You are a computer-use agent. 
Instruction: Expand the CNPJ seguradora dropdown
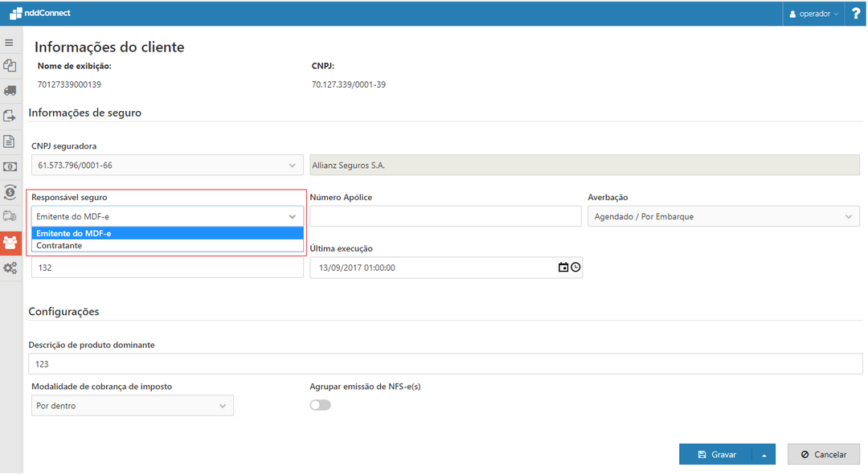pos(292,166)
